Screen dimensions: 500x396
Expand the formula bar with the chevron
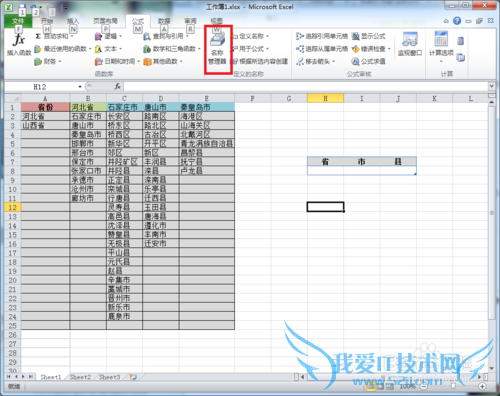(x=491, y=86)
